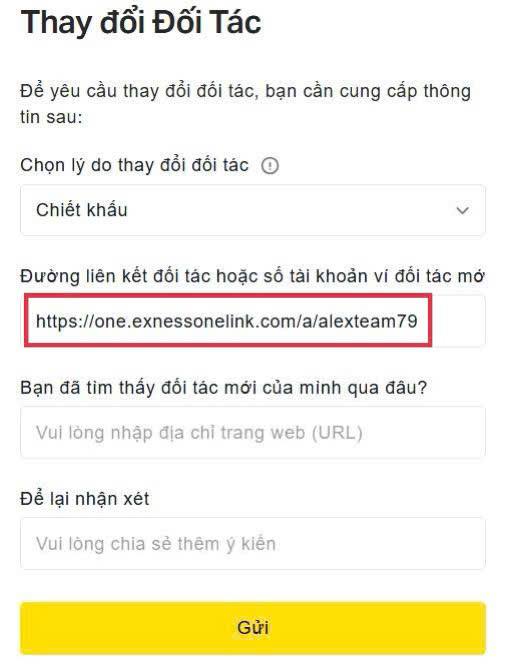Focus the 'Để lại nhận xét' comment field
Viewport: 508px width, 668px height.
[x=253, y=544]
